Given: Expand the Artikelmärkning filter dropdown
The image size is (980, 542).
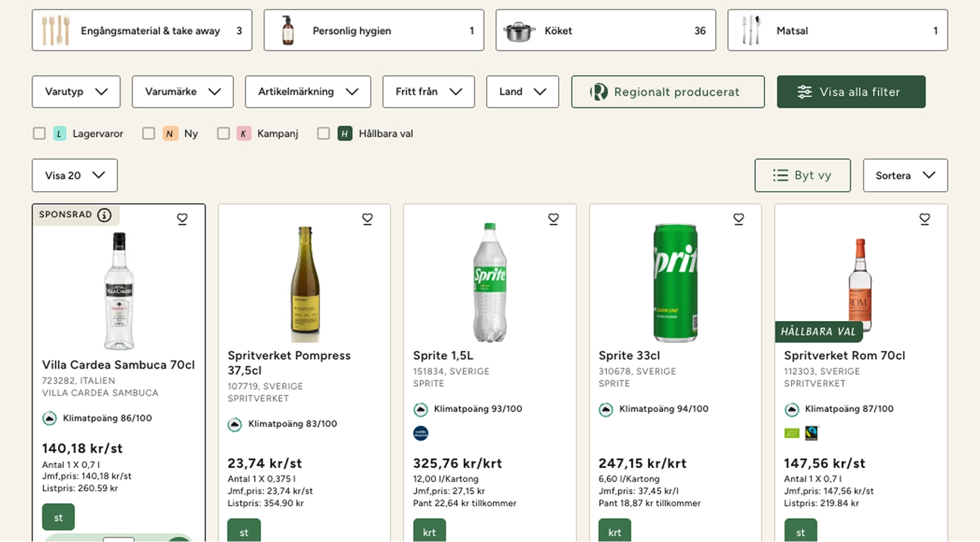Looking at the screenshot, I should pyautogui.click(x=308, y=92).
